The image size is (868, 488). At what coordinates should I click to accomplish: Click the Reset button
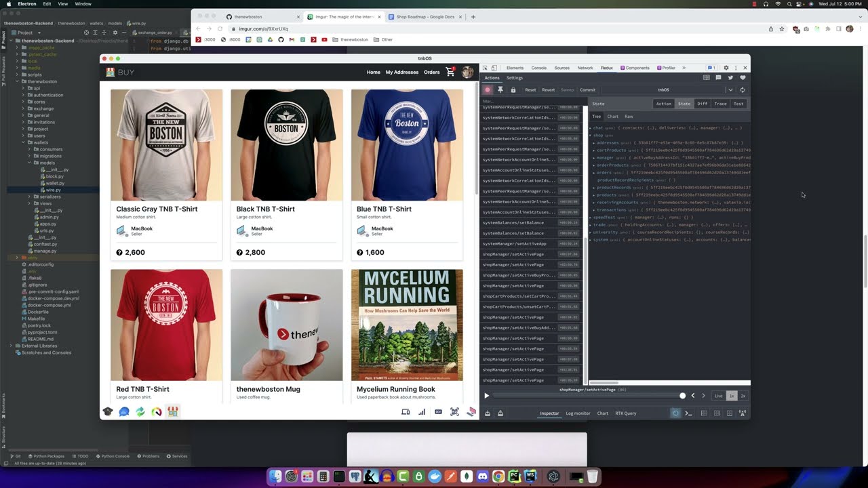[x=530, y=89]
